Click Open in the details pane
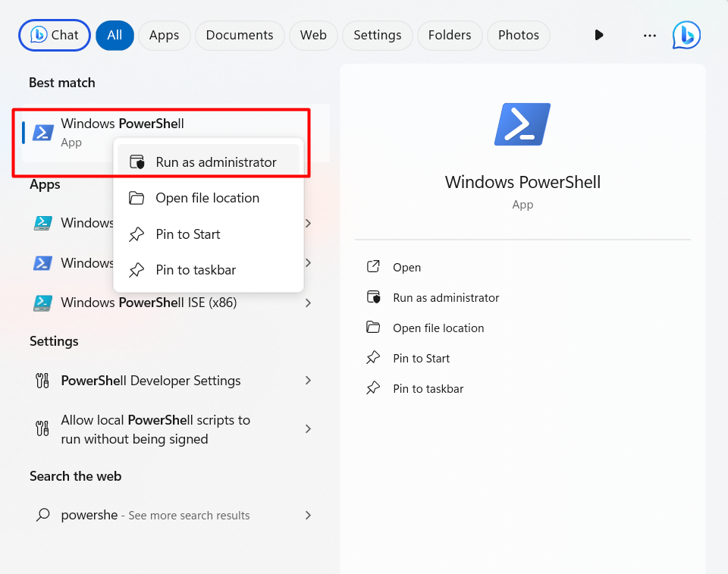The height and width of the screenshot is (574, 728). (x=406, y=268)
